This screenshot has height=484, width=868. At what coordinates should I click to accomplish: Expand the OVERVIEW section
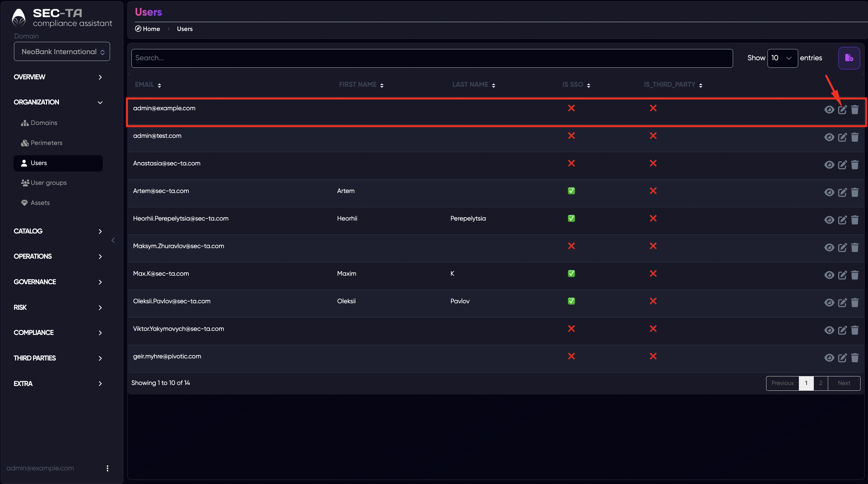click(58, 77)
